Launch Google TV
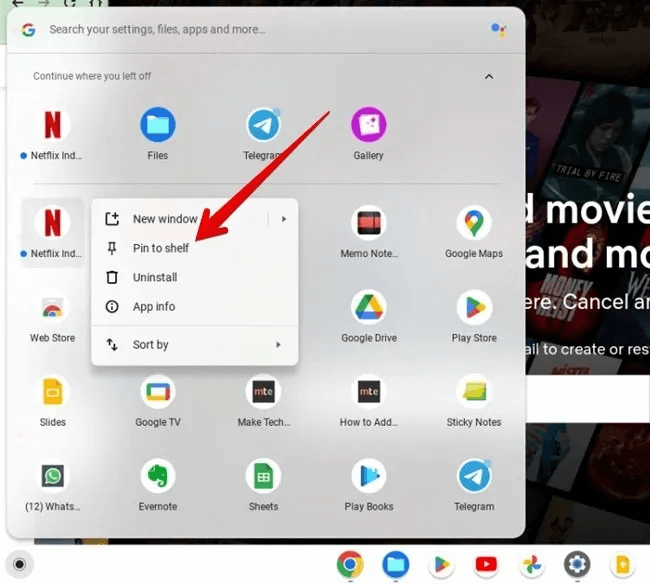 point(158,401)
